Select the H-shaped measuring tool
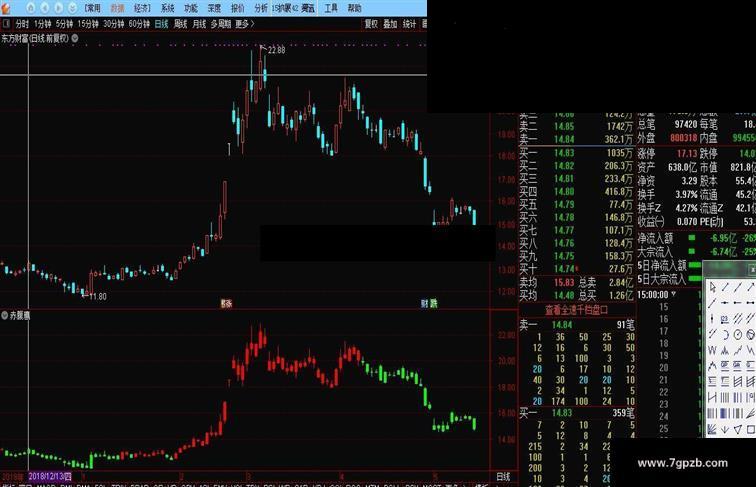 tap(713, 397)
